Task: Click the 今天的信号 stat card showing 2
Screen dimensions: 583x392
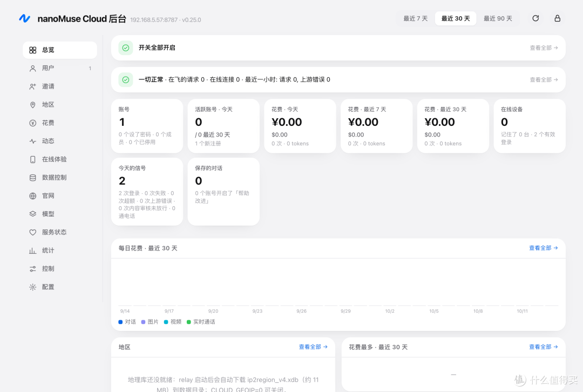Action: tap(147, 192)
